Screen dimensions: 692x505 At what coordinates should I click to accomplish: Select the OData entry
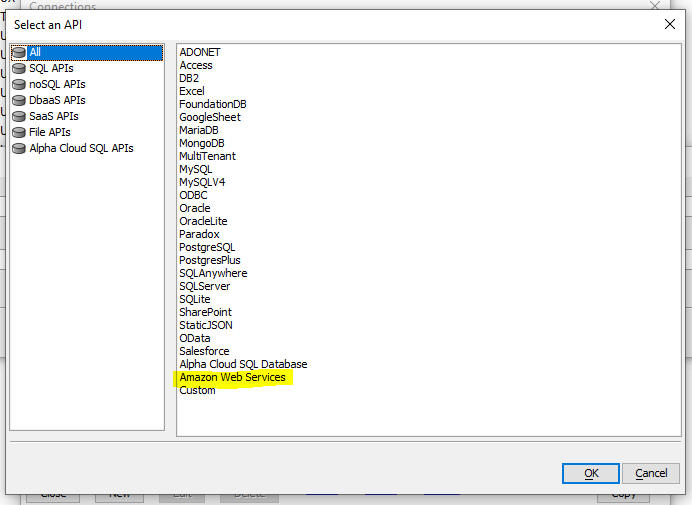(195, 339)
